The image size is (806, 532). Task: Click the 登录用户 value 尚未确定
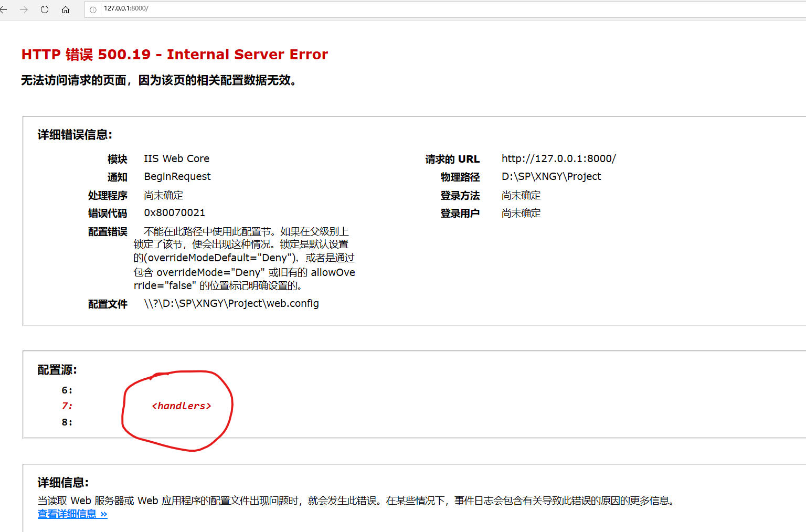(521, 213)
